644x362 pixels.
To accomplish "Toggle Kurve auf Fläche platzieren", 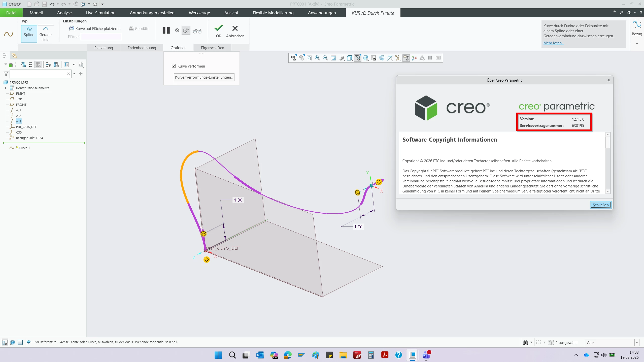I will tap(95, 29).
